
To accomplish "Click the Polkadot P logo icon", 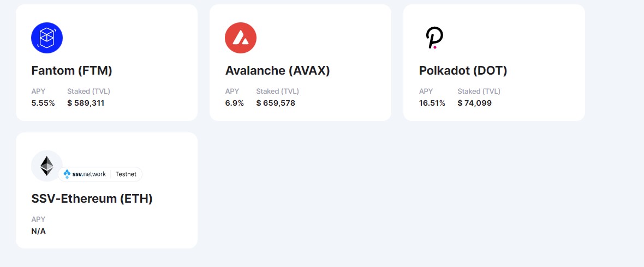I will [x=434, y=38].
